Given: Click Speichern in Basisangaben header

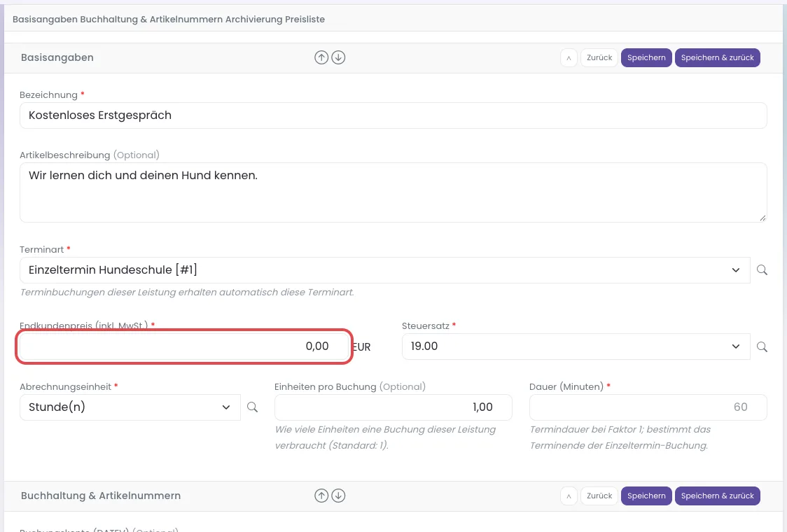Looking at the screenshot, I should [x=646, y=57].
